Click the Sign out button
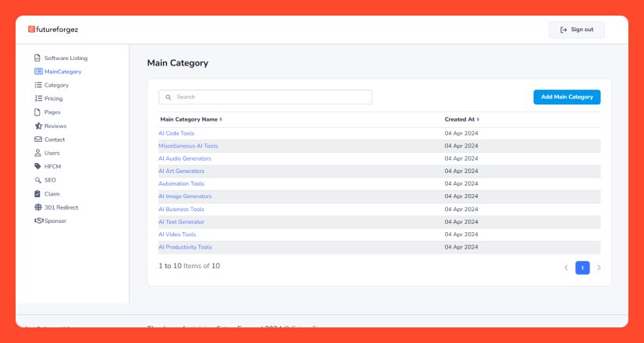This screenshot has height=343, width=644. 576,30
